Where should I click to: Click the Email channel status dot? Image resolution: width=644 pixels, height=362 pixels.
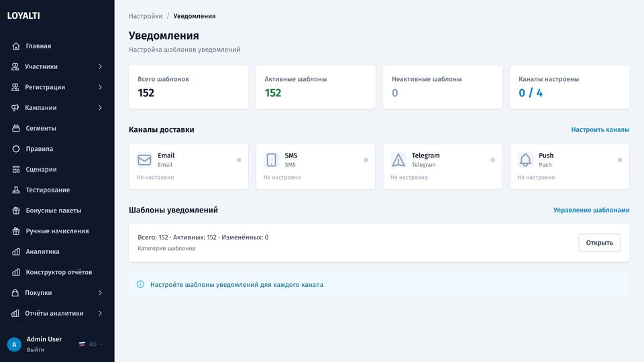(239, 160)
